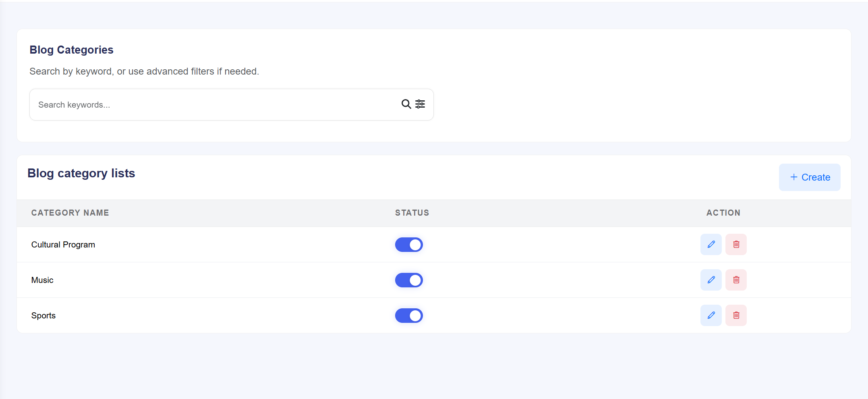The image size is (868, 399).
Task: Delete the Sports category
Action: tap(736, 316)
